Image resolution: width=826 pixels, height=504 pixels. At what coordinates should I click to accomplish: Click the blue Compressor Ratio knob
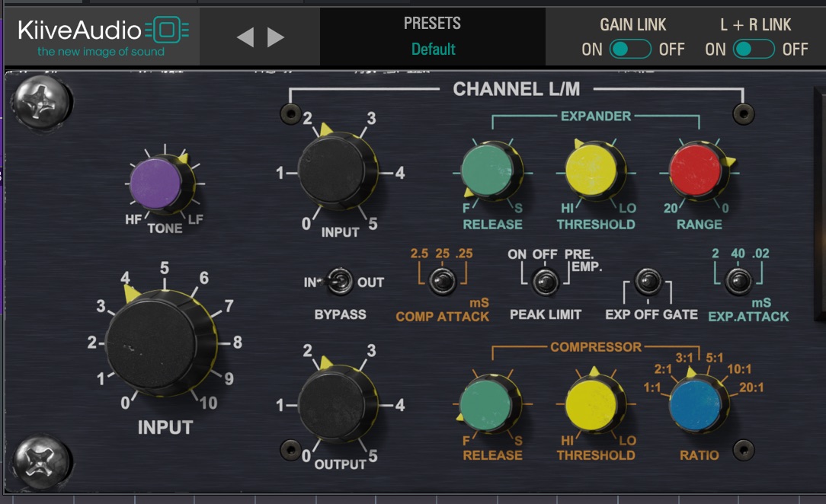(x=695, y=404)
